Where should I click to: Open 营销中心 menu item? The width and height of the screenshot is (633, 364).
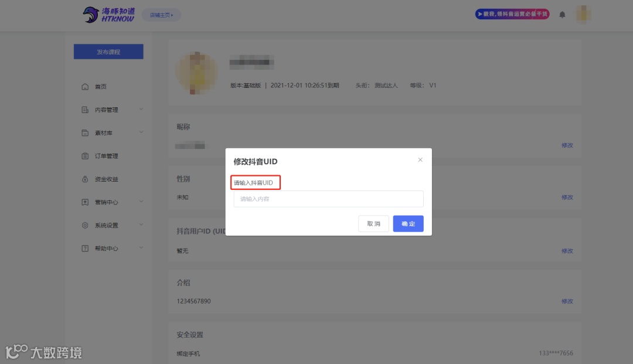(106, 202)
